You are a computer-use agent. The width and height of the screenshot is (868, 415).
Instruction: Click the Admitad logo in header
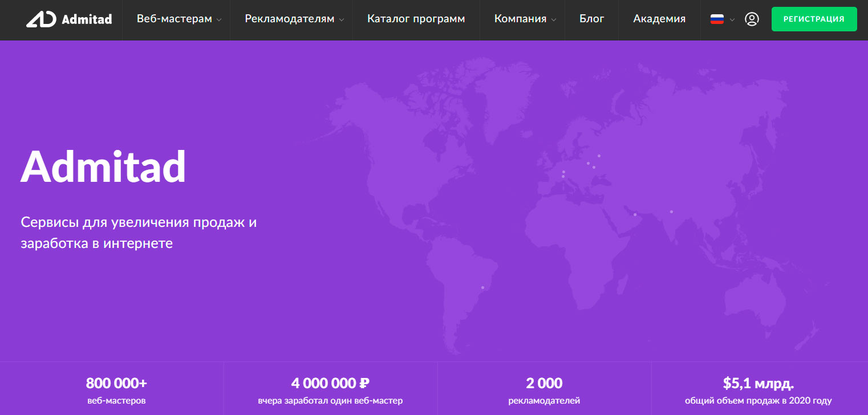69,19
